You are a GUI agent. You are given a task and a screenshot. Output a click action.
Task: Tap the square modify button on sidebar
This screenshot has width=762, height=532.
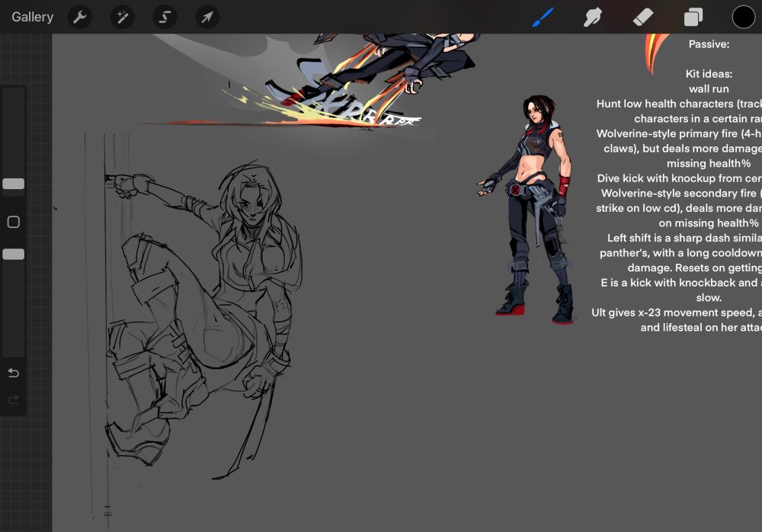point(14,222)
